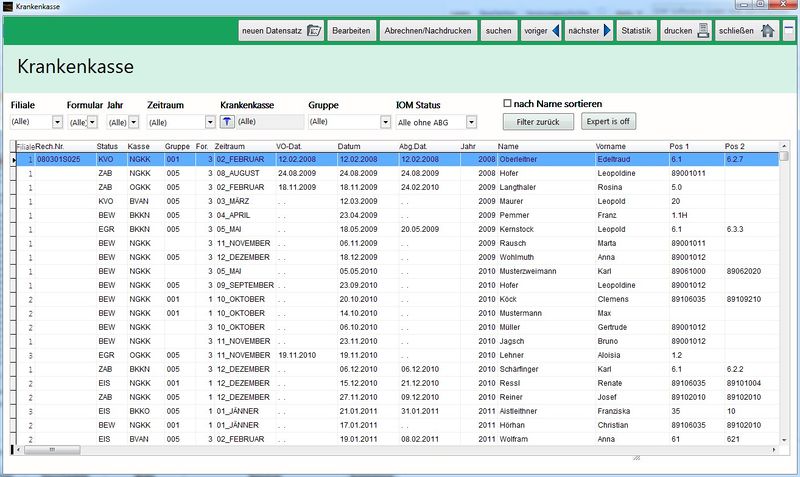The height and width of the screenshot is (477, 800).
Task: Click the Krankenkasse up-arrow lookup icon
Action: point(227,122)
